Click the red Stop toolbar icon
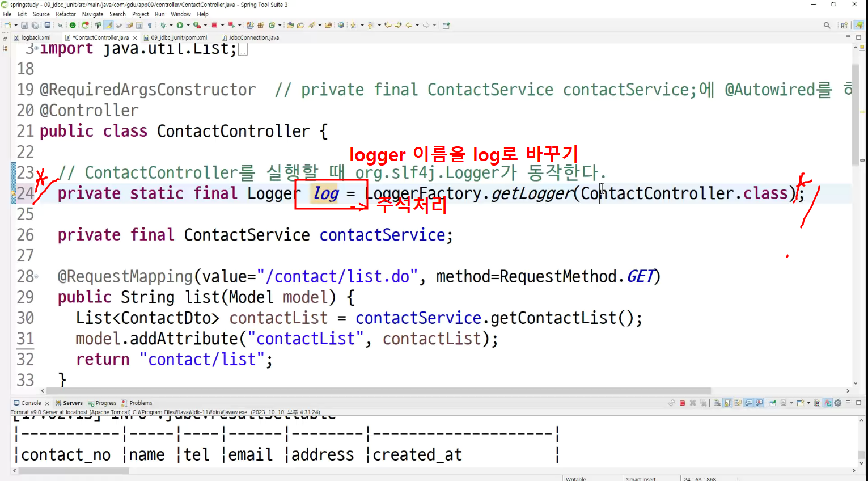Image resolution: width=868 pixels, height=481 pixels. [x=214, y=25]
